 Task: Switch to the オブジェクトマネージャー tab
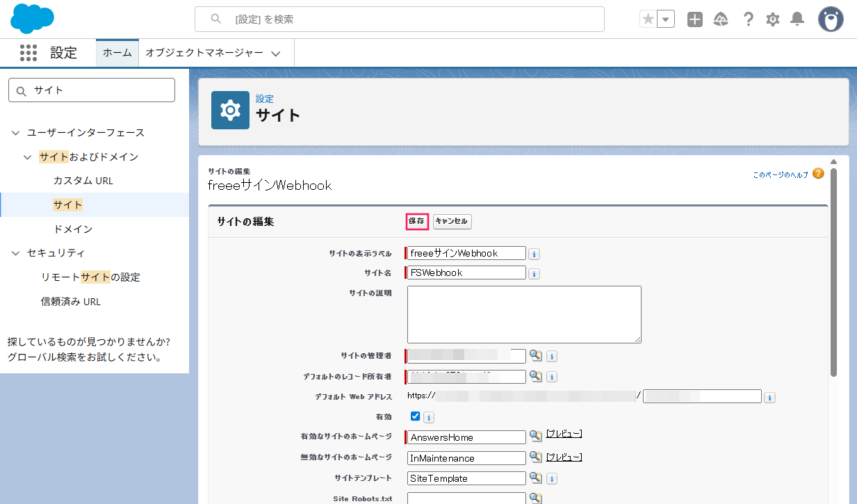(204, 53)
